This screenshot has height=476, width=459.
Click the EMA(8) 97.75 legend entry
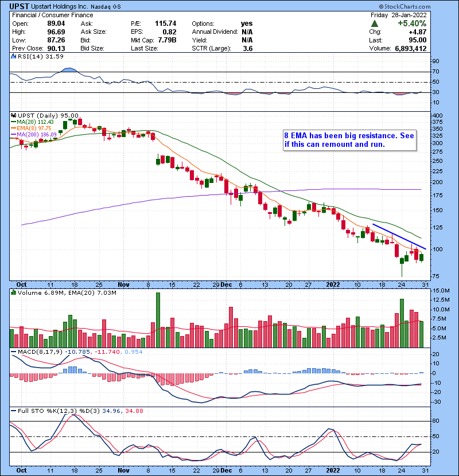point(32,128)
